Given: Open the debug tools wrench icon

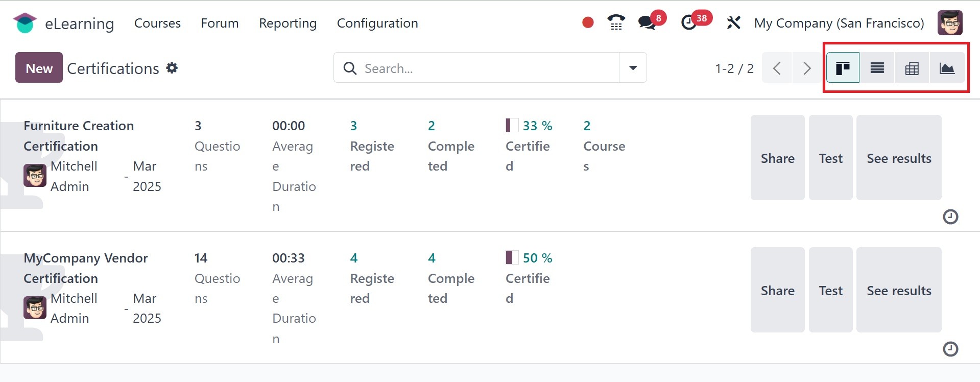Looking at the screenshot, I should coord(733,22).
